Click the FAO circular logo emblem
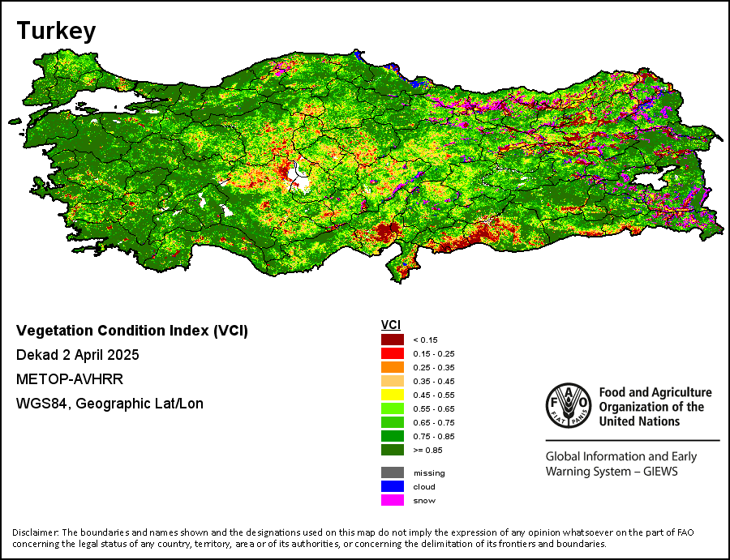Screen dimensions: 730x560 coord(569,405)
